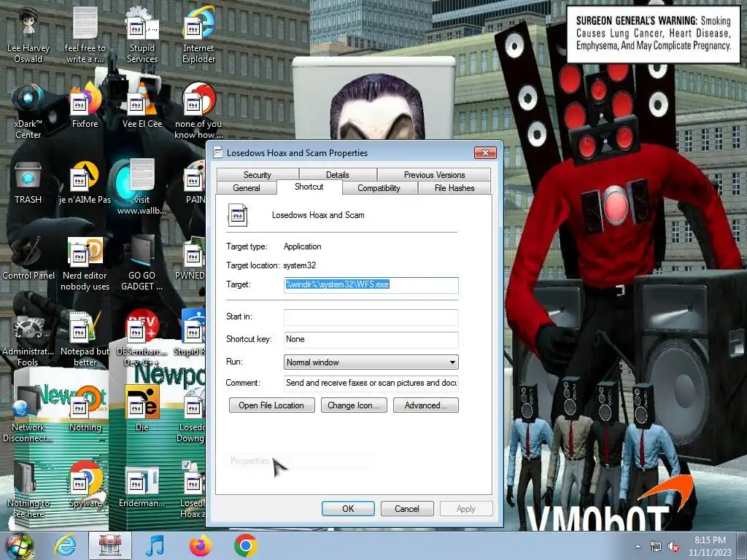Screen dimensions: 747x560
Task: Launch 'Notepad but better' shortcut
Action: [x=85, y=339]
